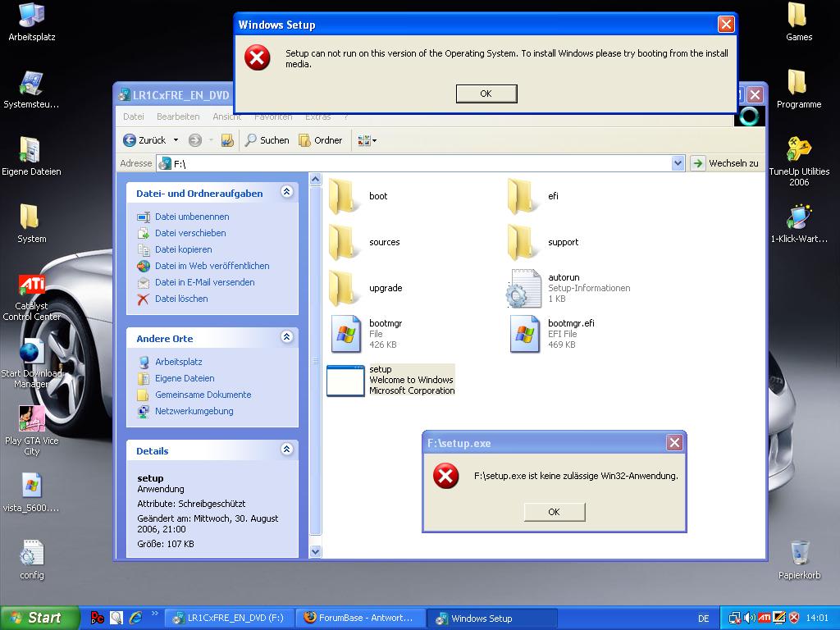Image resolution: width=840 pixels, height=630 pixels.
Task: Switch to LR1CxFRE_EN_DVD (F:) taskbar button
Action: click(230, 619)
